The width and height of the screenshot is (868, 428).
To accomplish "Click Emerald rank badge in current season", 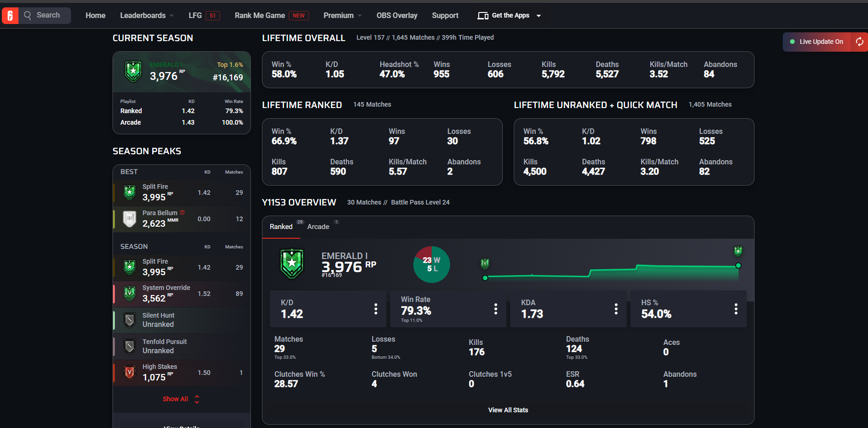I will (133, 72).
